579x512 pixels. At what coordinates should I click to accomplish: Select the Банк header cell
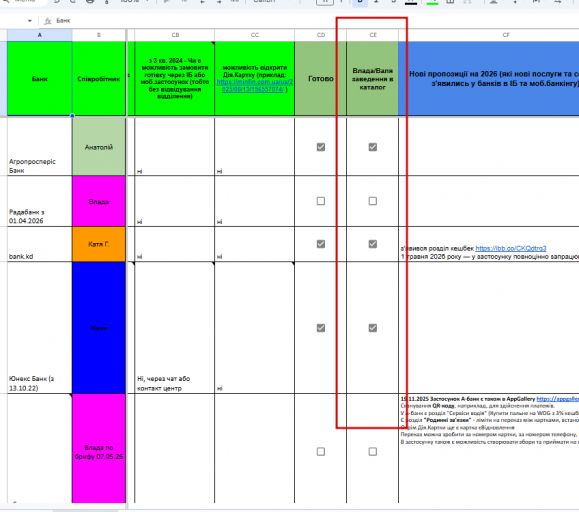(40, 79)
